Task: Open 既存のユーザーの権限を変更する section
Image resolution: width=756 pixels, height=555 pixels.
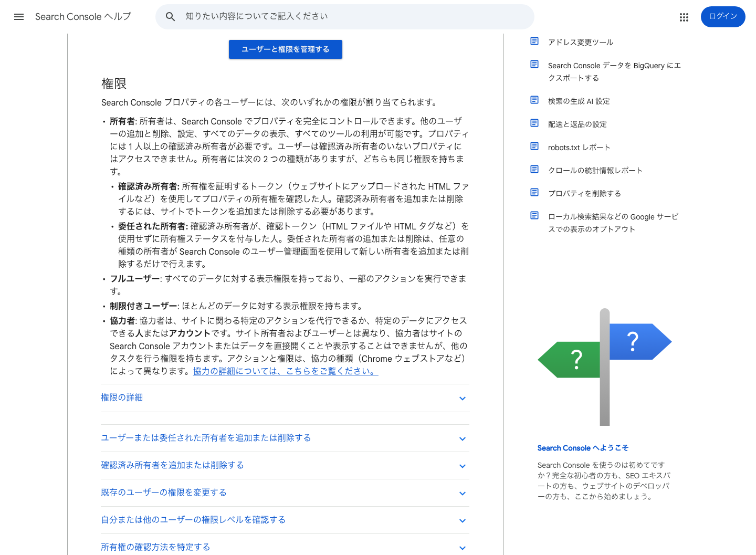Action: [164, 493]
